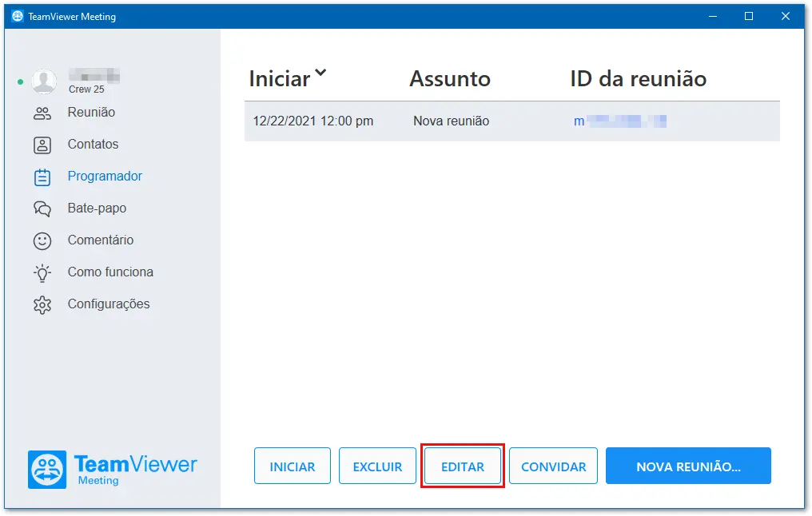Sort by ID da reunião column
Viewport: 812px width, 516px height.
click(638, 79)
